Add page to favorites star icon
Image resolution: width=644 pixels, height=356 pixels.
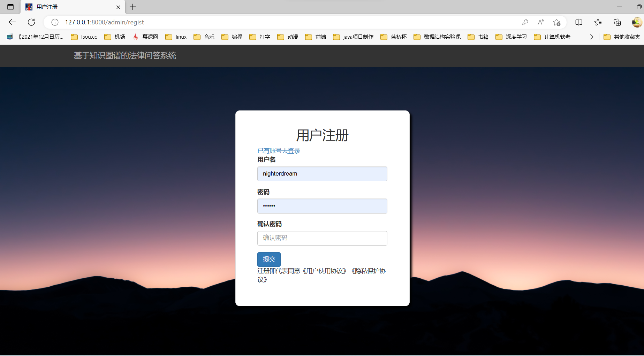(x=557, y=22)
